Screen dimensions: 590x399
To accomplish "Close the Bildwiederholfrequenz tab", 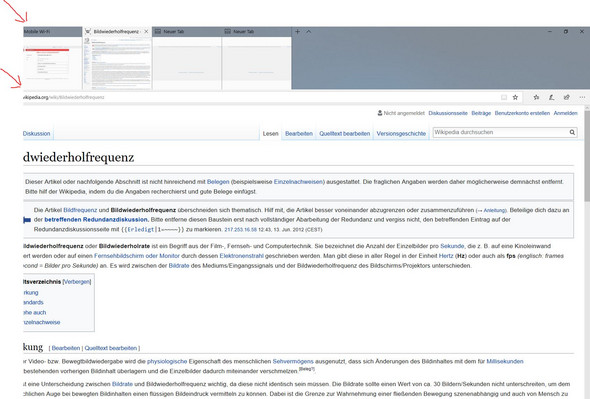I will 146,32.
